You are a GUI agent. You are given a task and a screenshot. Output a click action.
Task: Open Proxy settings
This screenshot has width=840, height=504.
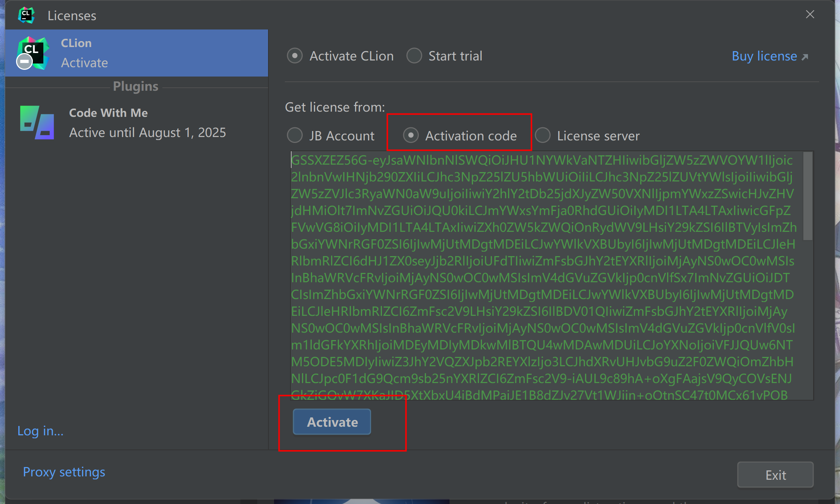64,472
